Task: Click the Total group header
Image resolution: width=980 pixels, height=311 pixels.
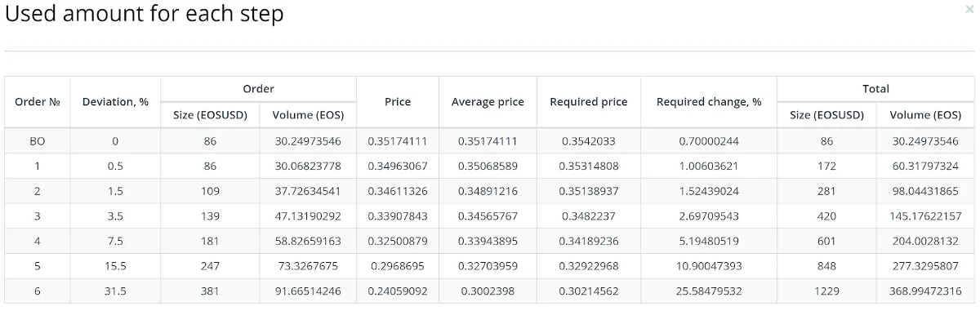Action: (x=875, y=89)
